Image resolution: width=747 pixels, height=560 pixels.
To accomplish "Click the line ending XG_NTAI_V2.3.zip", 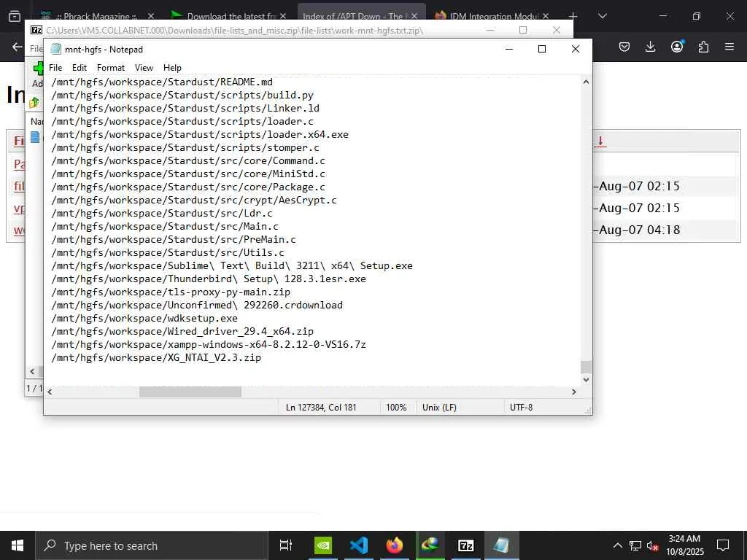I will coord(156,357).
